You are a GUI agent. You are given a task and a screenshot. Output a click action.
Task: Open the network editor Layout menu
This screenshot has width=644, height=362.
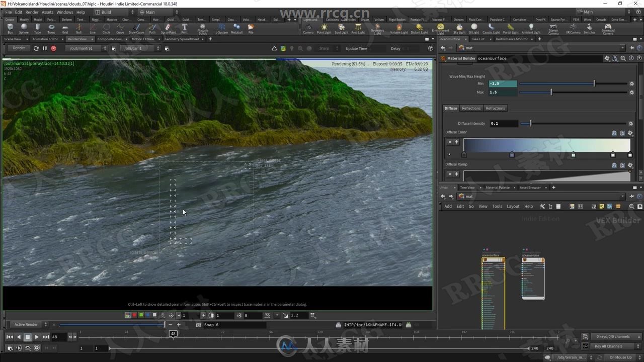tap(513, 206)
